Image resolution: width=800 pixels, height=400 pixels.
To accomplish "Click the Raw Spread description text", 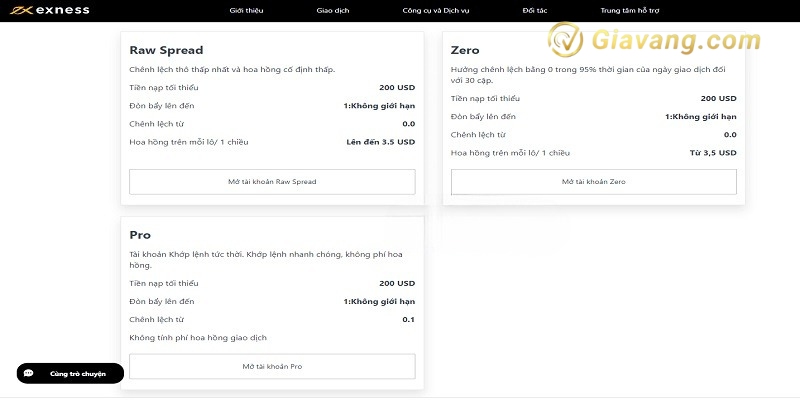I will [x=232, y=69].
